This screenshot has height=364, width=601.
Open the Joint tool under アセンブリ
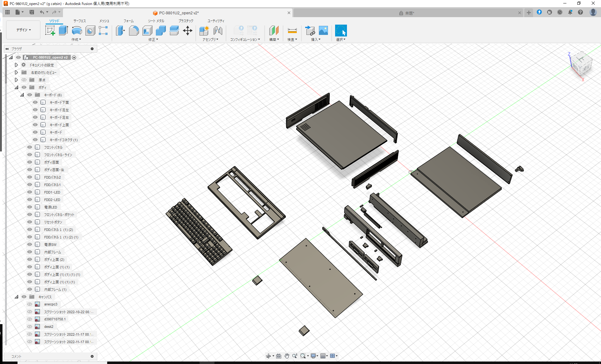point(218,31)
